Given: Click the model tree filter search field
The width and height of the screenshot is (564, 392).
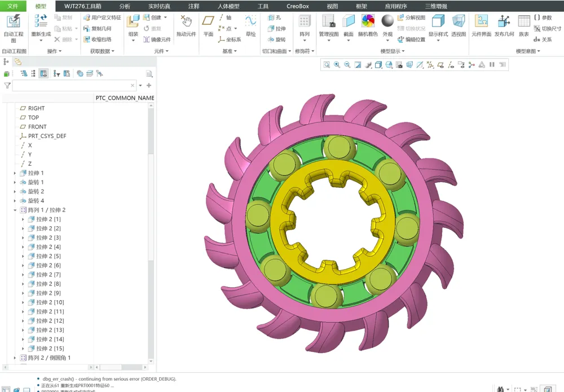Looking at the screenshot, I should (72, 86).
